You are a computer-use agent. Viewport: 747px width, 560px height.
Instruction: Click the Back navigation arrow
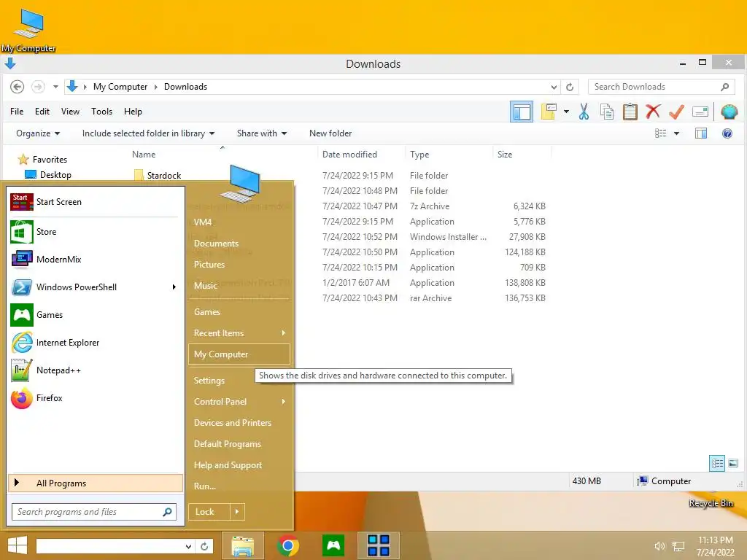tap(18, 87)
